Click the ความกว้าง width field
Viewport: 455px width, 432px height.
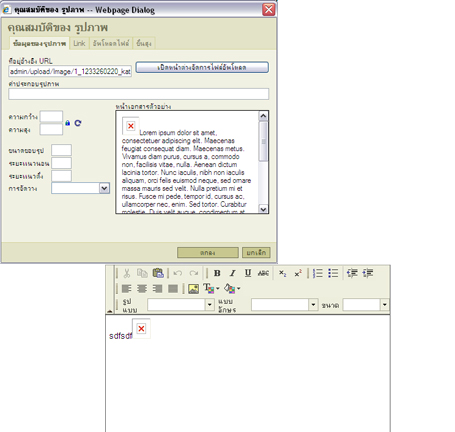[x=51, y=117]
